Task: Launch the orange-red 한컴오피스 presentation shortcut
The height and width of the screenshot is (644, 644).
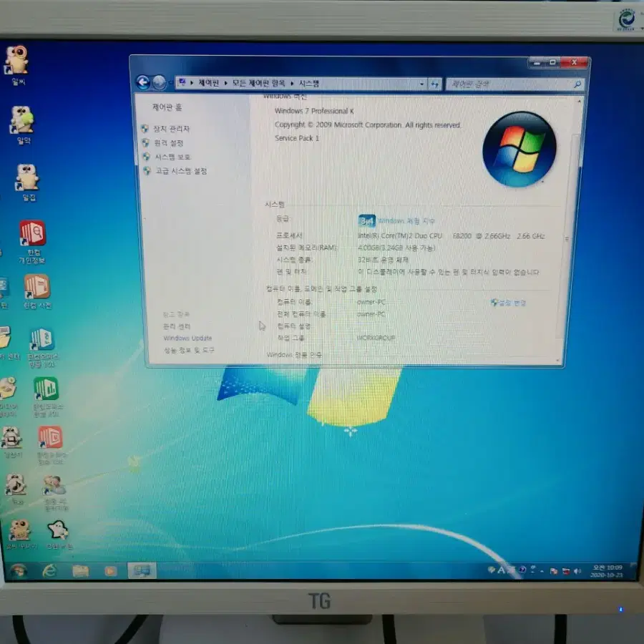Action: pos(51,445)
